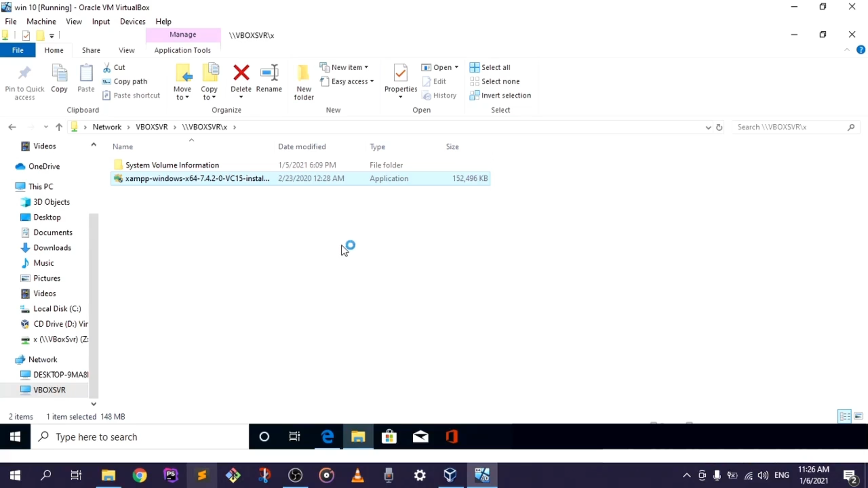
Task: Open recent locations dropdown arrow
Action: tap(46, 127)
